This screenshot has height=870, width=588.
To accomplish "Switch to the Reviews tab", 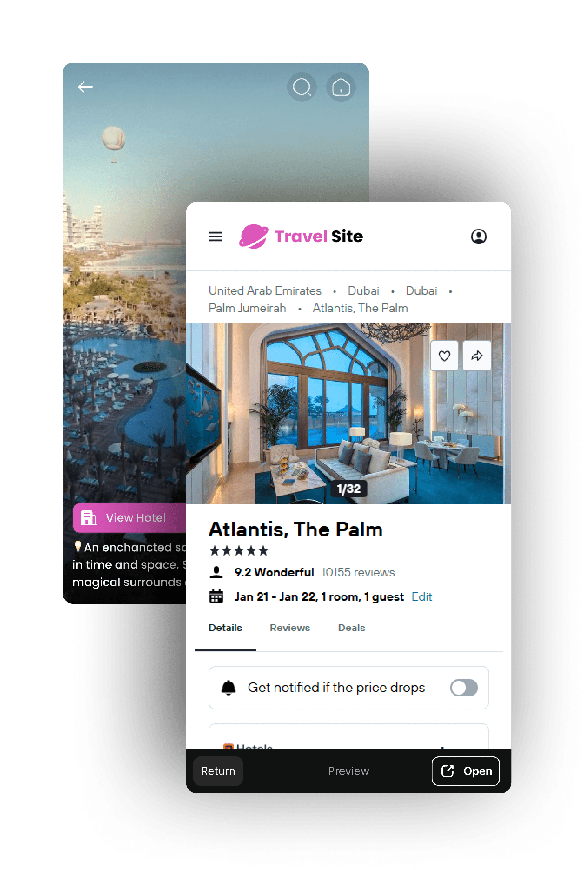I will pyautogui.click(x=290, y=628).
